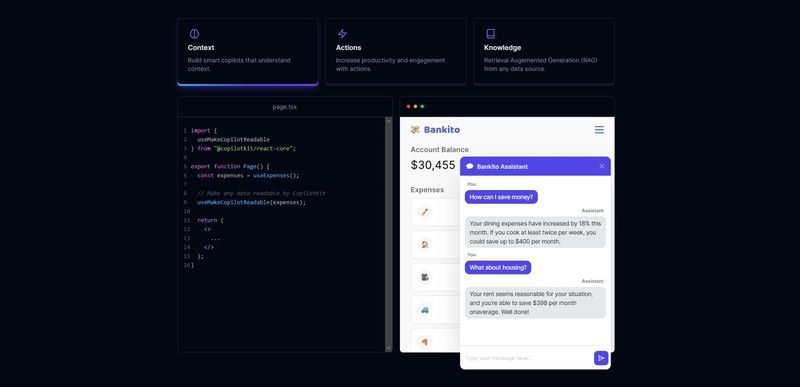This screenshot has width=800, height=387.
Task: Click the page.tsx file tab
Action: 285,107
